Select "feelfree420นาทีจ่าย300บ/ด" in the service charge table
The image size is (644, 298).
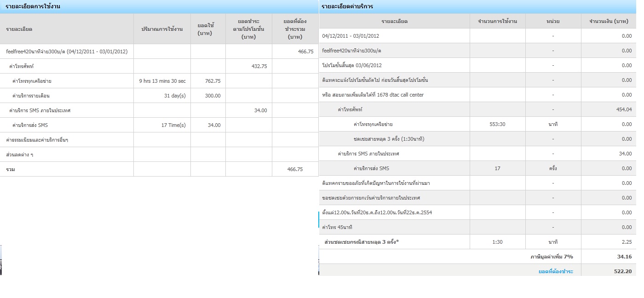point(351,51)
